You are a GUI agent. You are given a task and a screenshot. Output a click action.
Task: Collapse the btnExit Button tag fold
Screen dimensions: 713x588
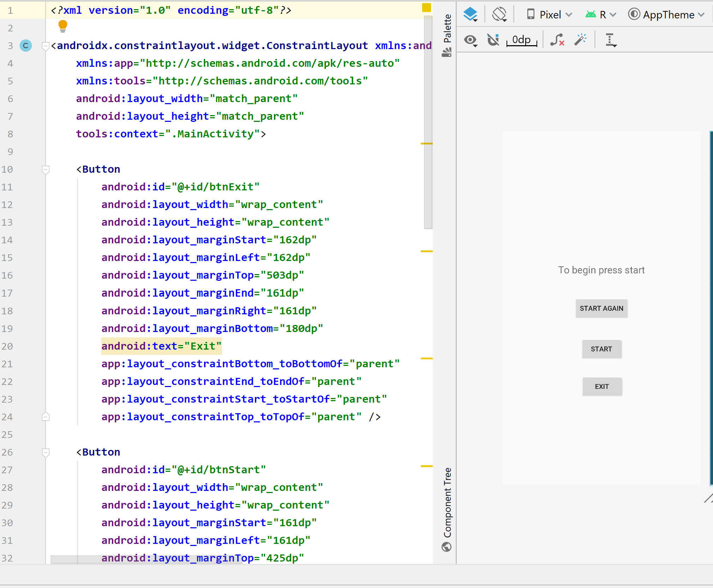(46, 170)
